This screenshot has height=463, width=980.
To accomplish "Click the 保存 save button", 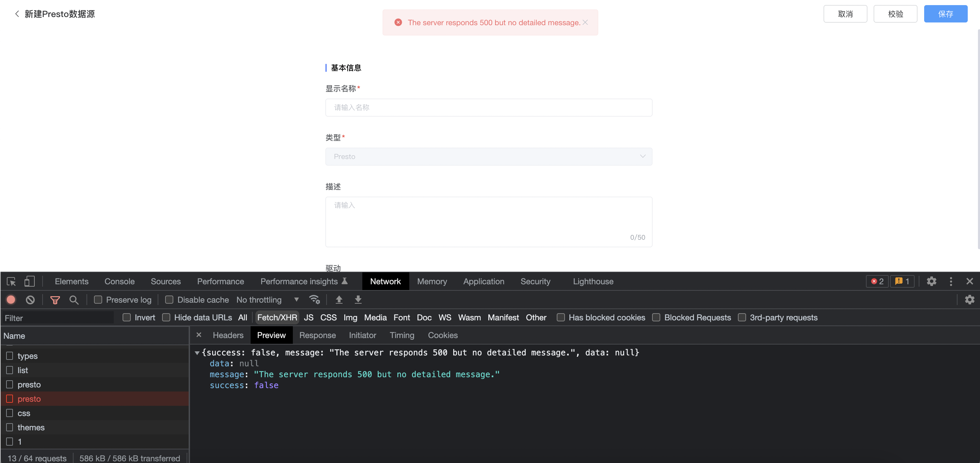I will (x=946, y=14).
